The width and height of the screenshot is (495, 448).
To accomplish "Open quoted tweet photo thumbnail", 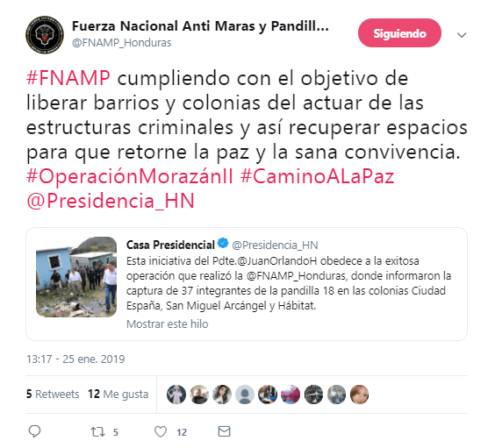I will click(76, 277).
